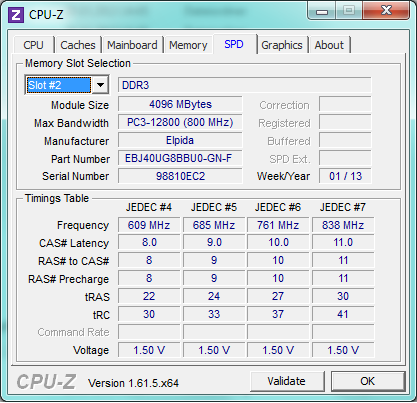Minimize the CPU-Z window
The height and width of the screenshot is (403, 417).
[322, 11]
